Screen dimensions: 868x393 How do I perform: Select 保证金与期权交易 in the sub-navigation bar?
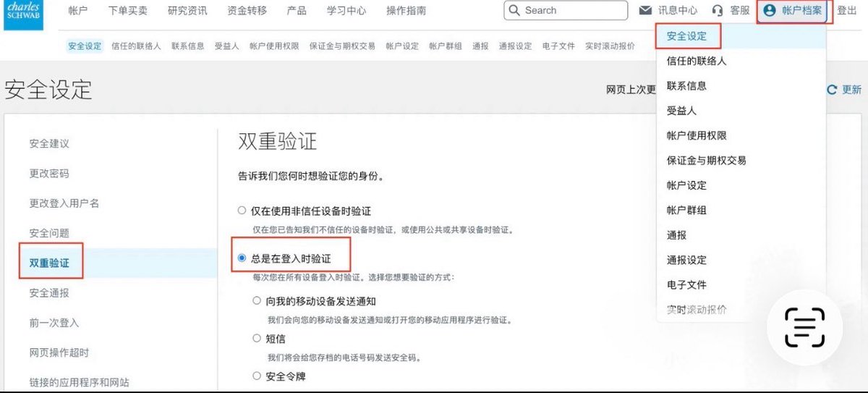(x=342, y=46)
